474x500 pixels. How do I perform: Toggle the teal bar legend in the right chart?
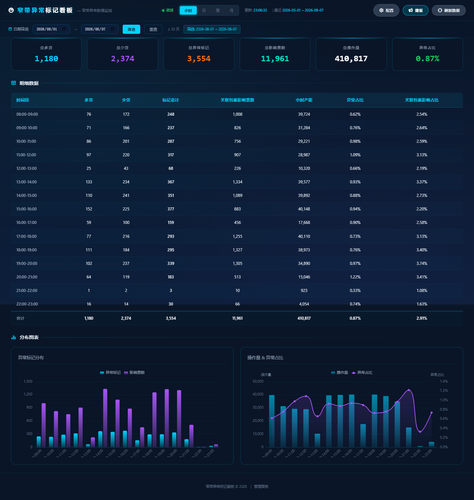pyautogui.click(x=339, y=372)
